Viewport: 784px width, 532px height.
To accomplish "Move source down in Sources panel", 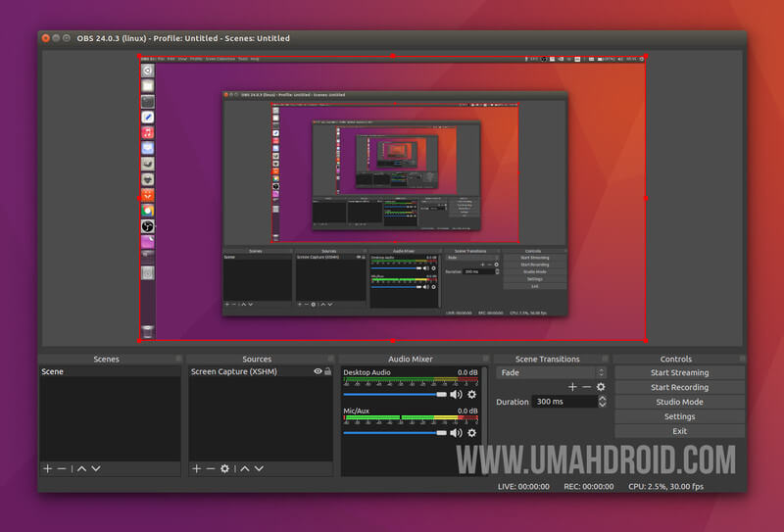I will click(x=259, y=468).
